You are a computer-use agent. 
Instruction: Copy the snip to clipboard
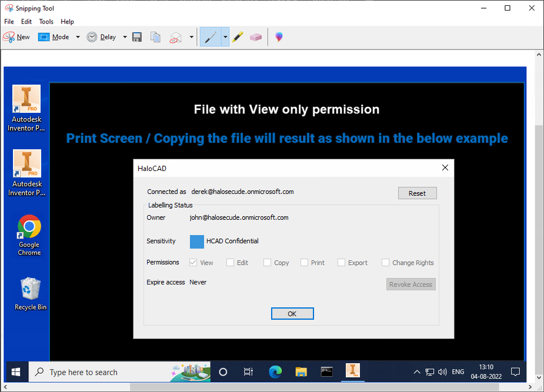(155, 37)
